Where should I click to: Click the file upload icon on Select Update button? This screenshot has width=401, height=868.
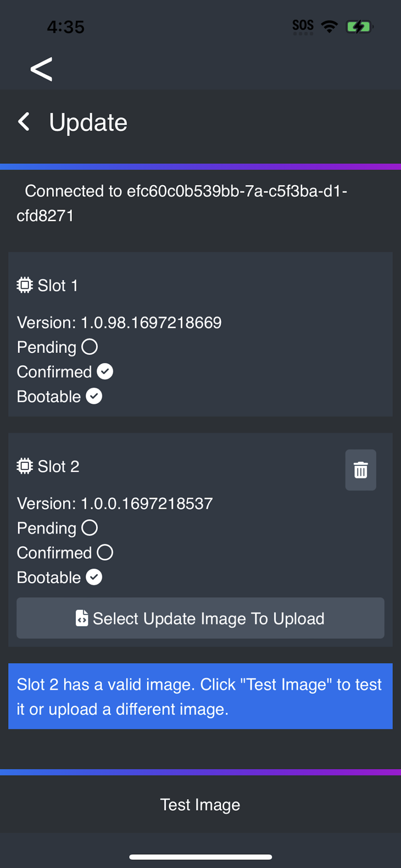pos(81,619)
